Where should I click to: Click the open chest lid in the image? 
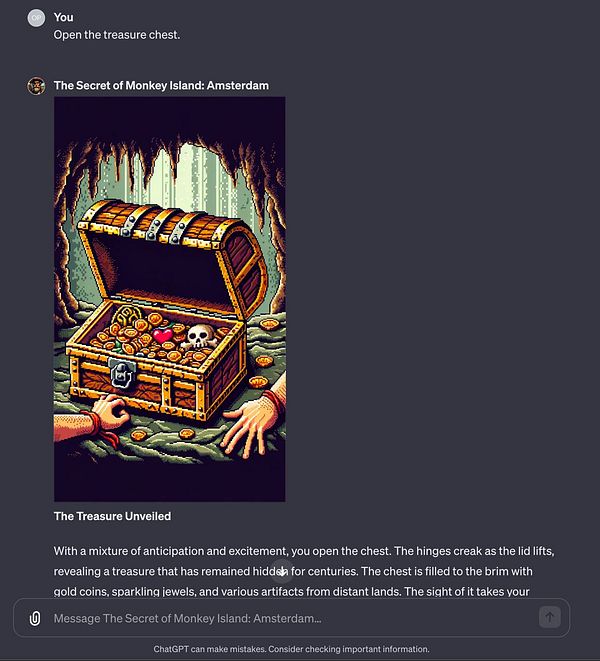point(173,253)
